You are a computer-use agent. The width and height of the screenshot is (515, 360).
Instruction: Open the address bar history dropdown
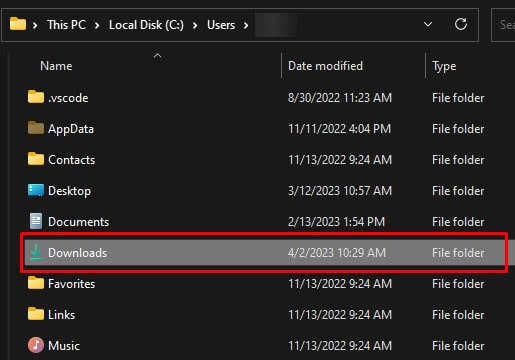coord(428,24)
